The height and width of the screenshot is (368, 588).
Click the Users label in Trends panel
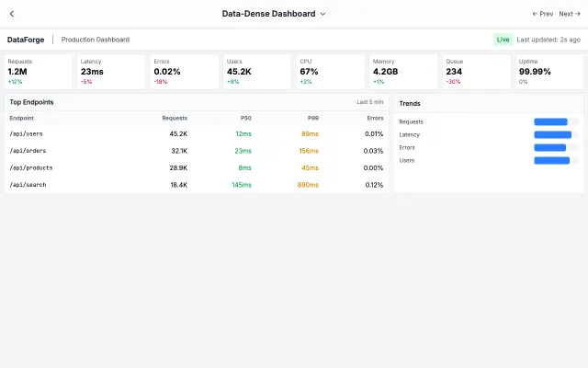406,160
